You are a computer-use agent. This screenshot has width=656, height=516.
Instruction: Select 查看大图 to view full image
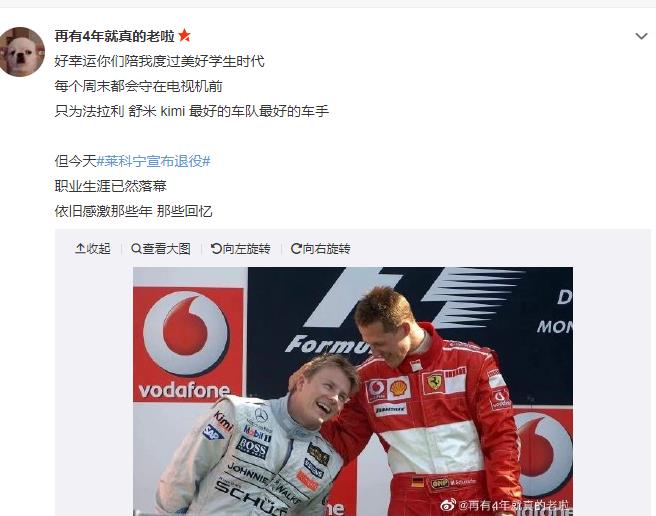coord(167,249)
